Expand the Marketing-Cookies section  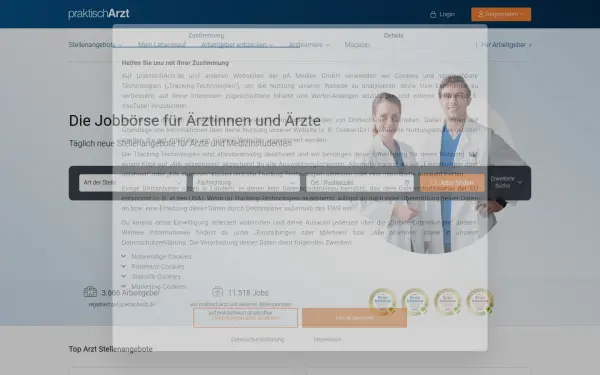(154, 286)
